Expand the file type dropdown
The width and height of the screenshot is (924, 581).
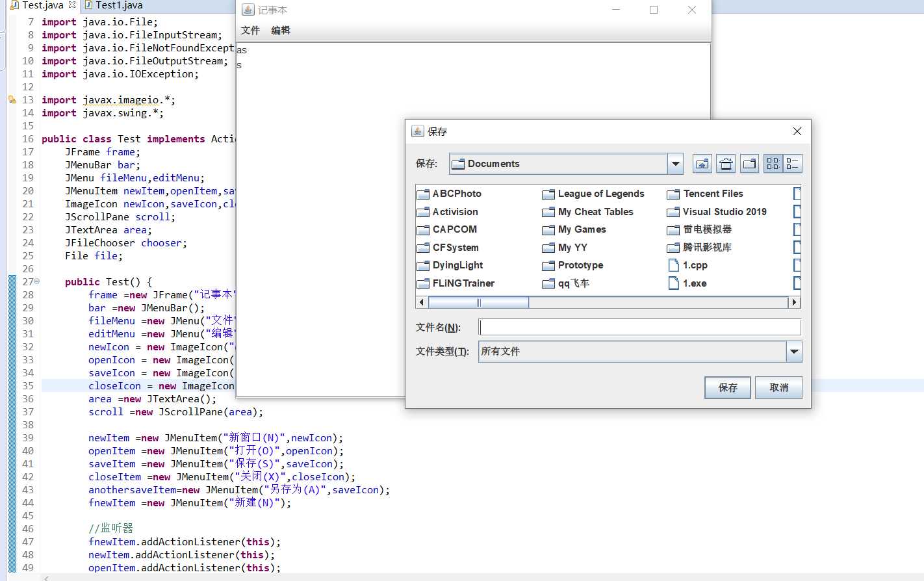pyautogui.click(x=794, y=352)
